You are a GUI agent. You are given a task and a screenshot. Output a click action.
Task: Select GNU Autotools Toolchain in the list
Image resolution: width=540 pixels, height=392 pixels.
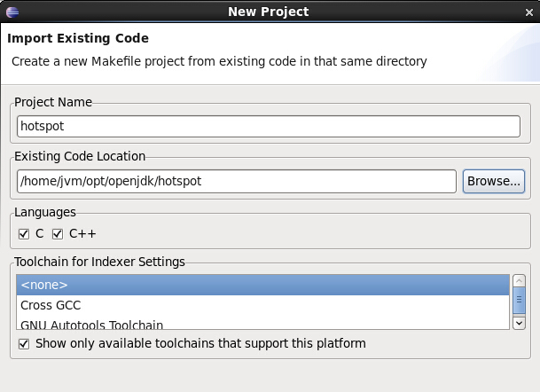point(262,325)
